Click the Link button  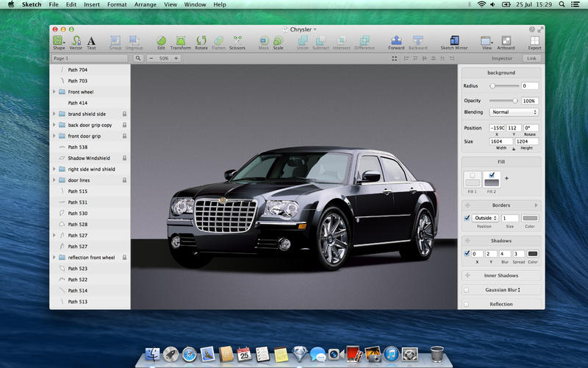click(531, 58)
